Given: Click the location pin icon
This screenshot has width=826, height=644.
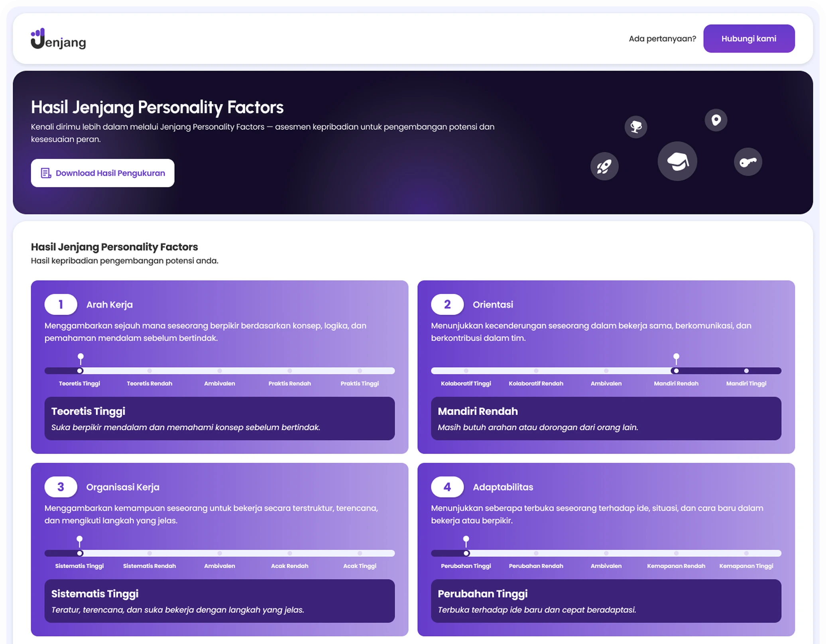Looking at the screenshot, I should point(716,120).
